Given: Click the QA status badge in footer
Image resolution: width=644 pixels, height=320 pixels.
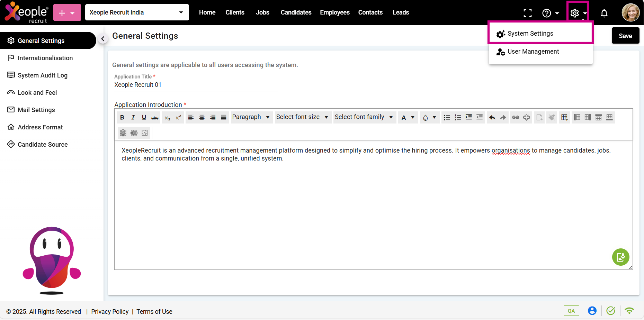Looking at the screenshot, I should [571, 311].
